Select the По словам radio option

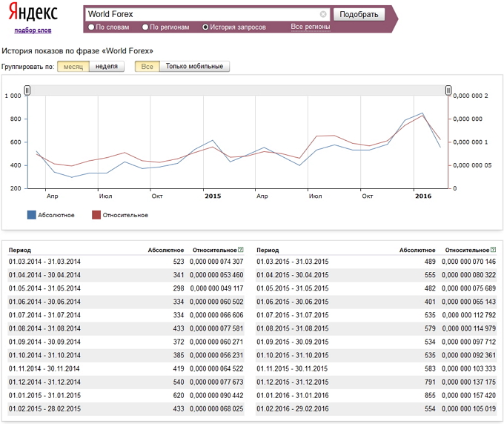click(x=91, y=27)
